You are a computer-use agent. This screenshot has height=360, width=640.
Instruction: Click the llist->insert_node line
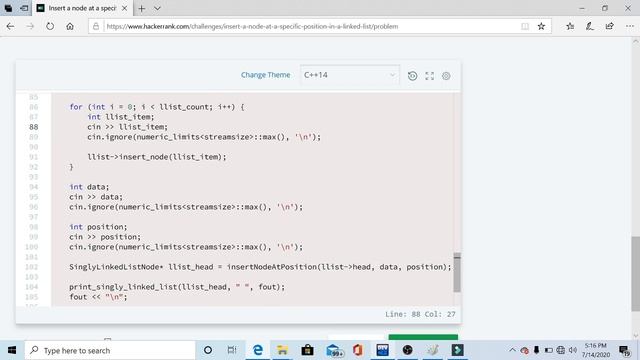[x=157, y=157]
